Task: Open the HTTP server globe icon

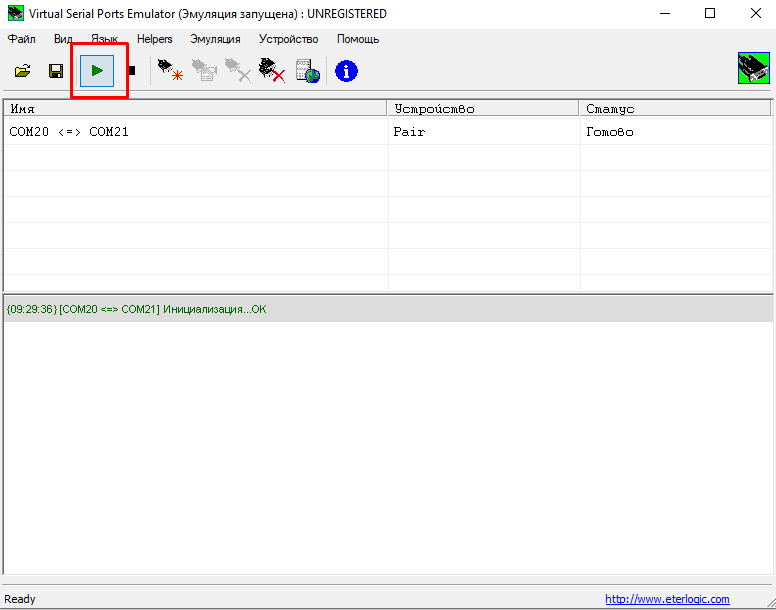Action: click(307, 71)
